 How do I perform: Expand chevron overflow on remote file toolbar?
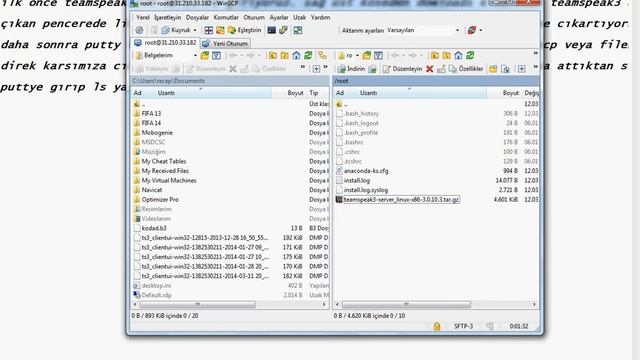[x=536, y=67]
